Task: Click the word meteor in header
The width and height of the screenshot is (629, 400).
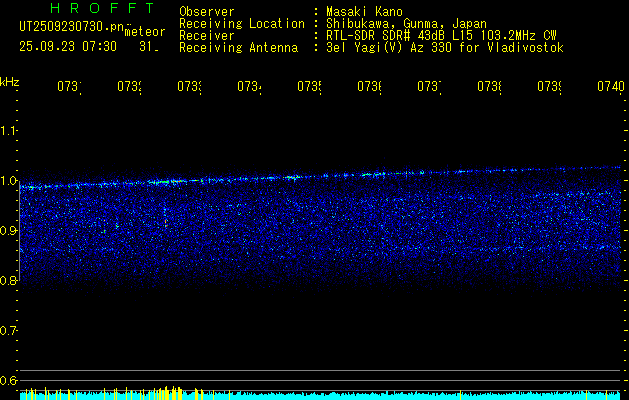Action: click(143, 32)
